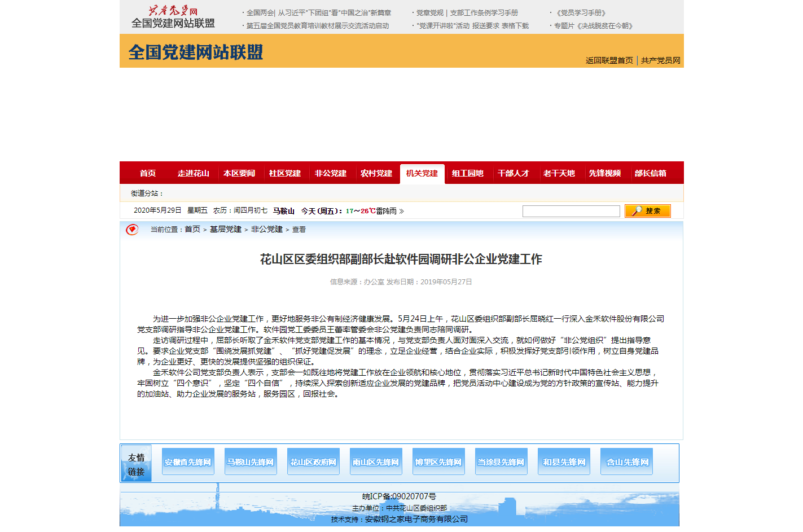Click 基层党建 in the breadcrumb
Viewport: 803px width, 532px height.
click(x=226, y=230)
